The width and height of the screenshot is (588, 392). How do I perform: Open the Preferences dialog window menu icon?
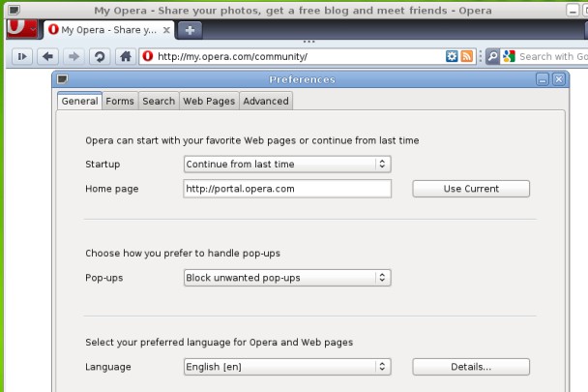pyautogui.click(x=62, y=79)
